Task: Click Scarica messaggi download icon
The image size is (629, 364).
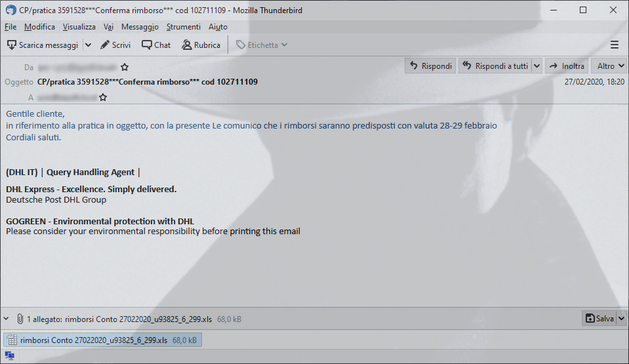Action: [12, 45]
